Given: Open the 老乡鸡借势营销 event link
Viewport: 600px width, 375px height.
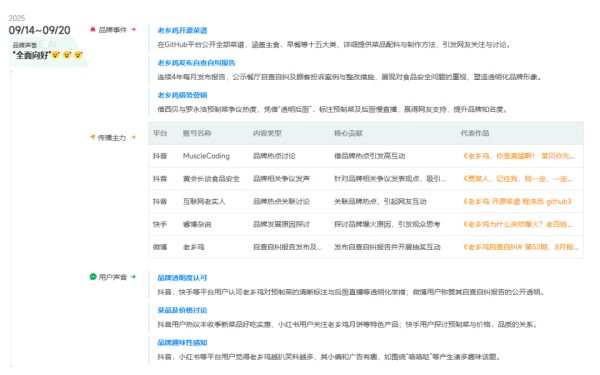Looking at the screenshot, I should pos(182,95).
